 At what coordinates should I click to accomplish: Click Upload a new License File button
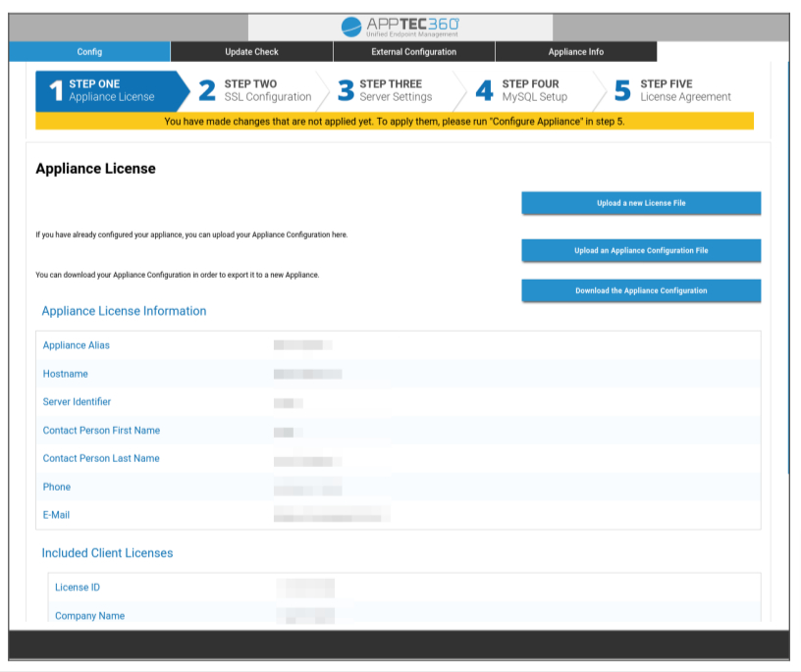coord(641,203)
